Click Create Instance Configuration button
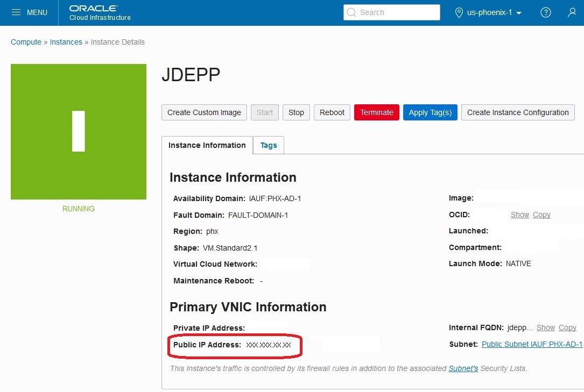Image resolution: width=584 pixels, height=392 pixels. coord(518,112)
